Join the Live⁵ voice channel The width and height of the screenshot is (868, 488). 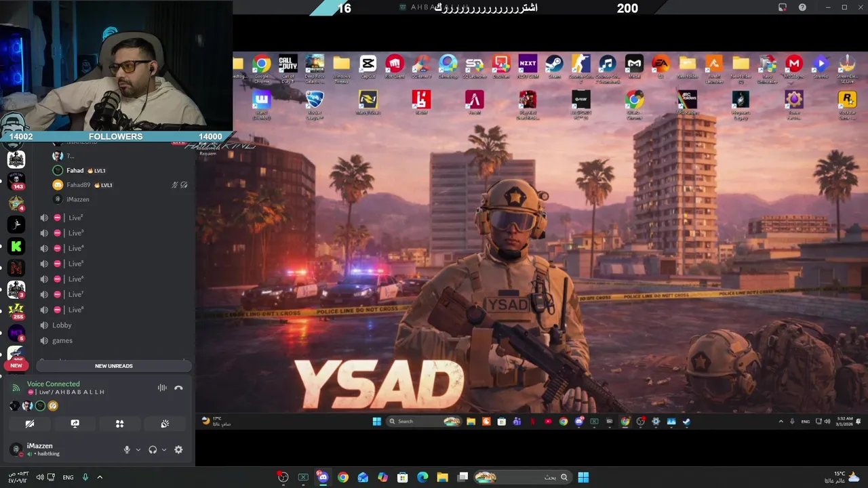[x=114, y=264]
